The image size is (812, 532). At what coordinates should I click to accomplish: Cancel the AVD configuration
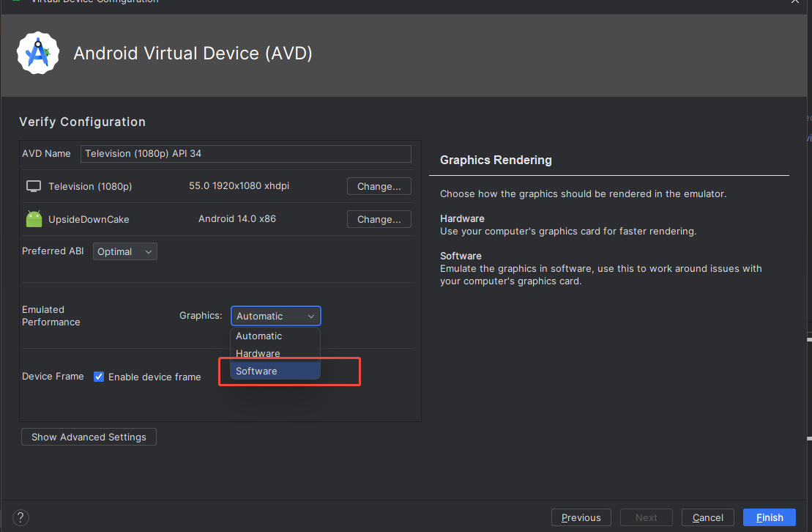(708, 517)
